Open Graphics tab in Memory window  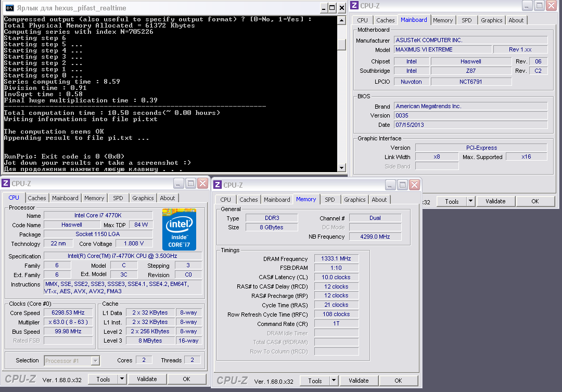pyautogui.click(x=355, y=200)
